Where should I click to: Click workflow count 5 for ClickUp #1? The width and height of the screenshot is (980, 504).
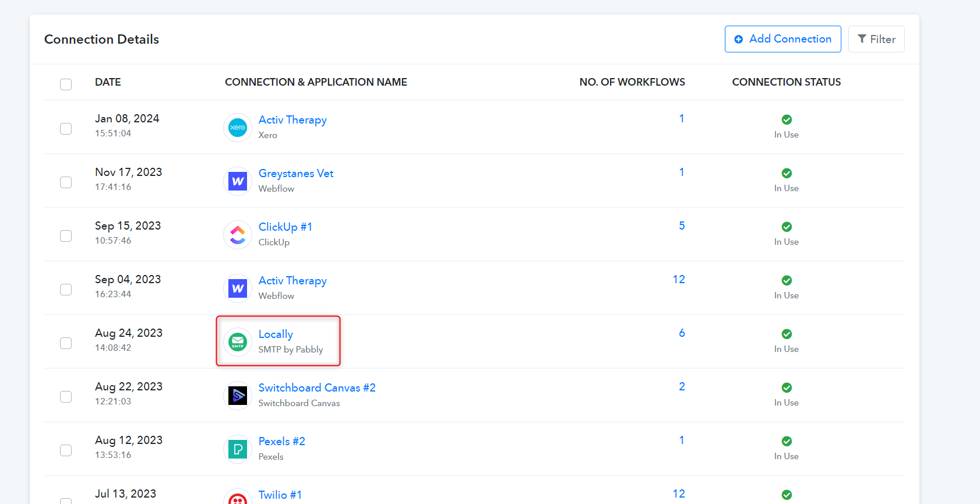tap(682, 225)
